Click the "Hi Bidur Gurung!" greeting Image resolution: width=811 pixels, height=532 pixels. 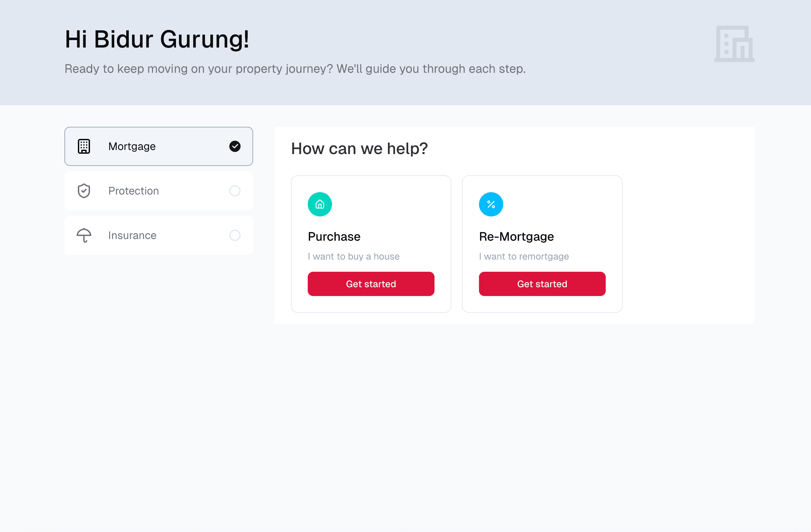point(157,39)
